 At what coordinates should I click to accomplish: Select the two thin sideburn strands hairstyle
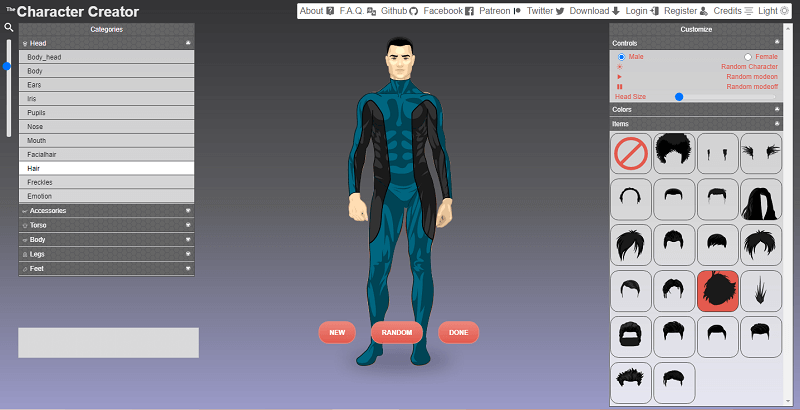(717, 154)
